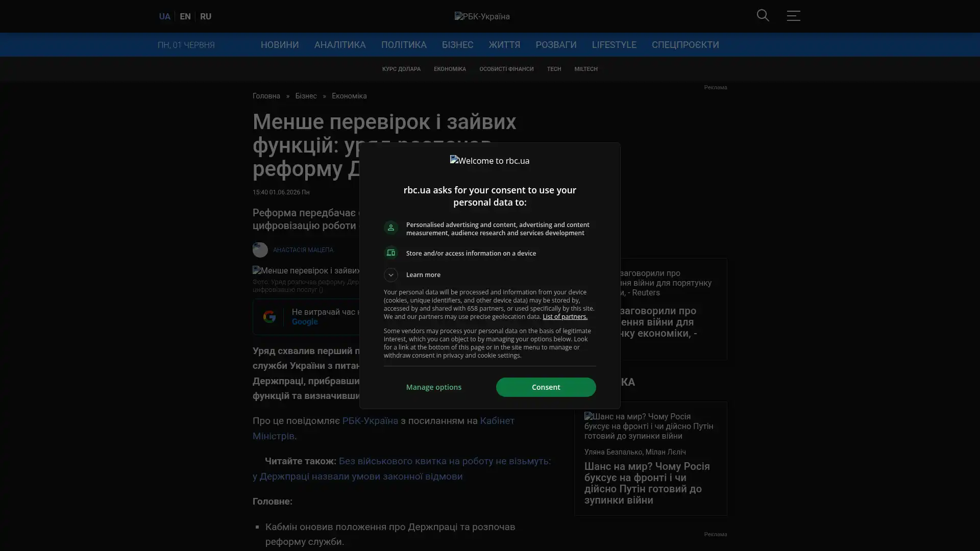Click the Consent button
The image size is (980, 551).
(546, 387)
